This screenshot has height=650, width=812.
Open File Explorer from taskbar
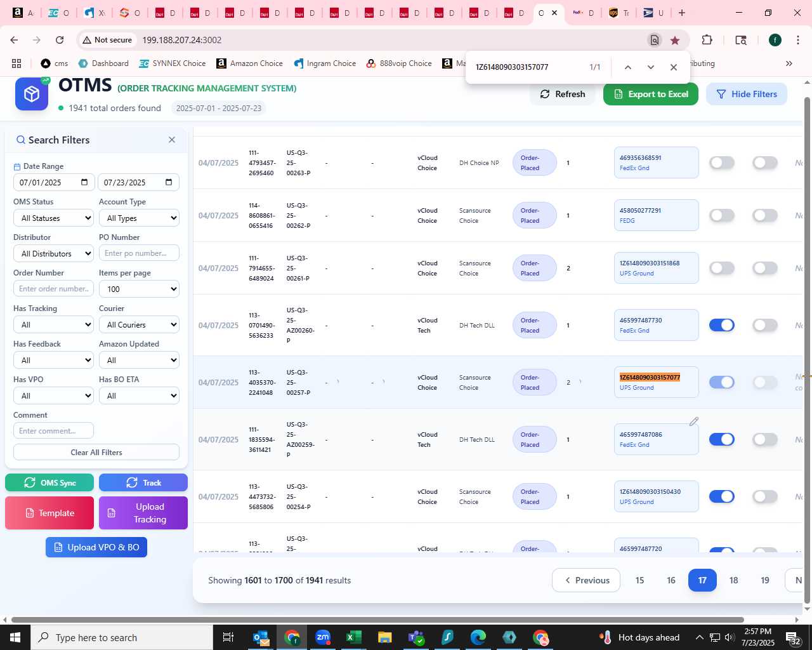point(384,637)
